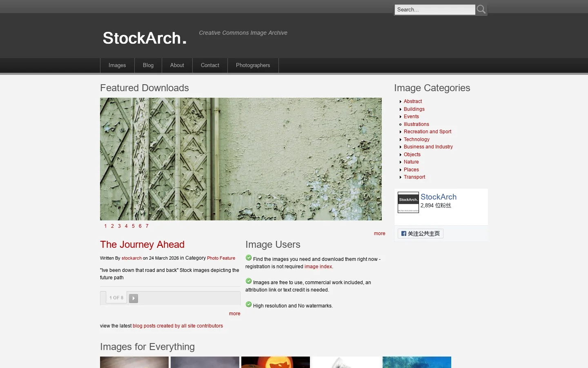588x368 pixels.
Task: Open the Objects category link
Action: point(412,155)
